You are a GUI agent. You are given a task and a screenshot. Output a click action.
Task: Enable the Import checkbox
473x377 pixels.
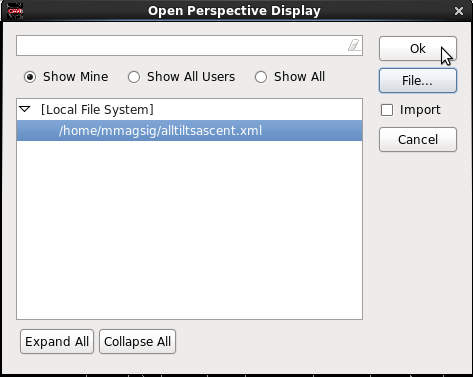[x=387, y=110]
